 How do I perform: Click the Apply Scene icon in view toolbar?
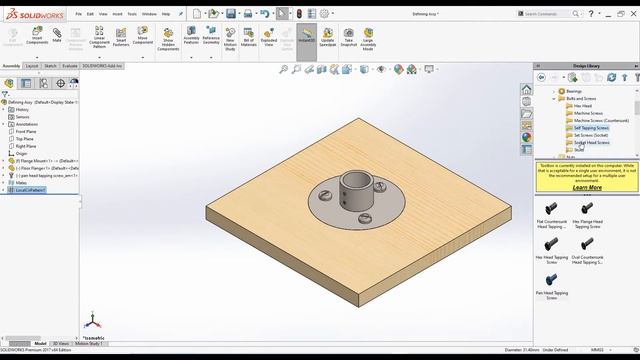pyautogui.click(x=411, y=69)
